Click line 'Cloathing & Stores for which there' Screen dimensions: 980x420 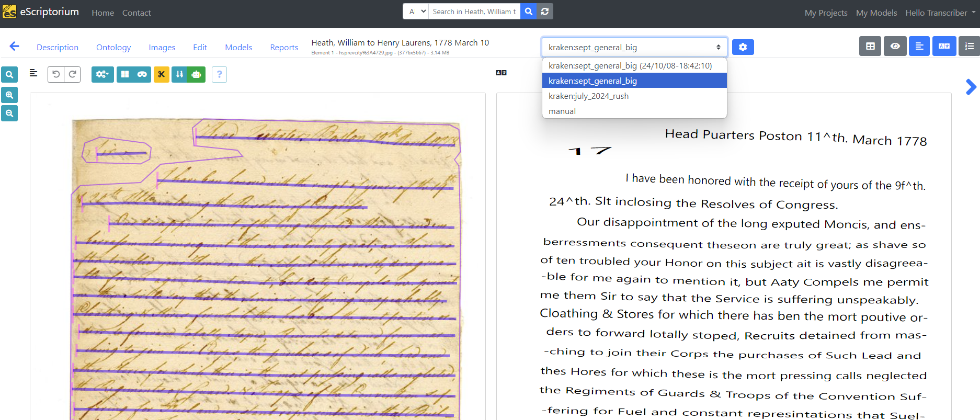tap(734, 315)
